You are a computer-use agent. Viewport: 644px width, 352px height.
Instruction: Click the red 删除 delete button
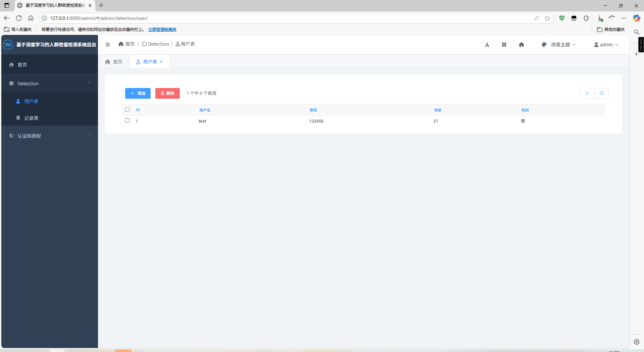coord(167,93)
